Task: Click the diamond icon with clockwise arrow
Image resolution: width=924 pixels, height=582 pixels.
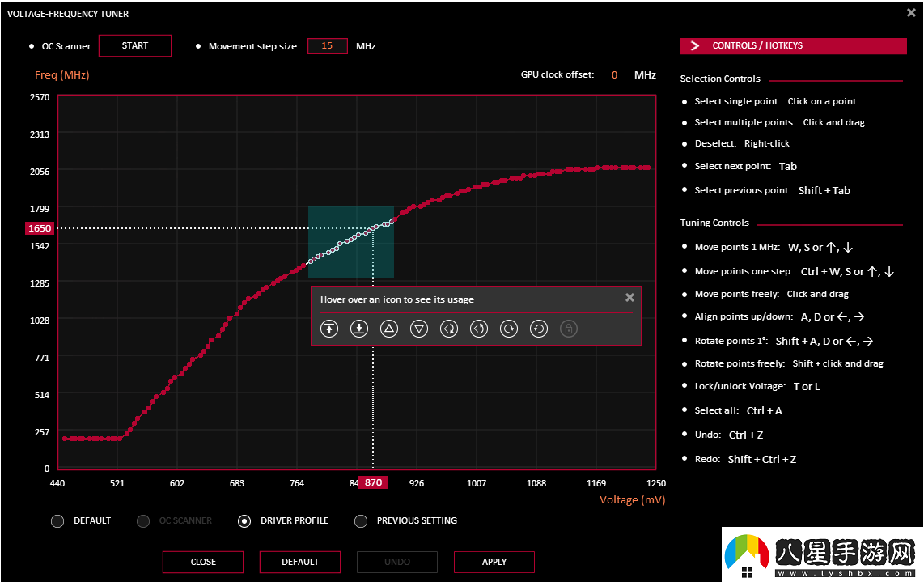Action: 449,329
